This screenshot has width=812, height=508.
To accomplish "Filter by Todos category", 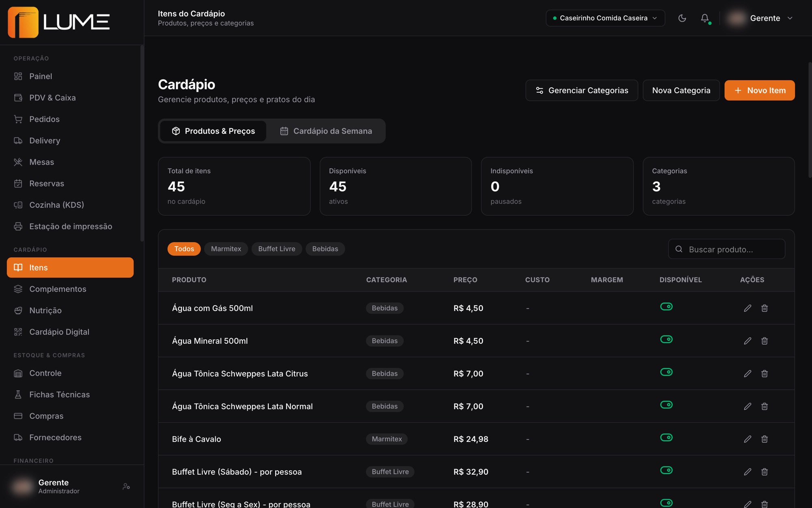I will [x=184, y=249].
